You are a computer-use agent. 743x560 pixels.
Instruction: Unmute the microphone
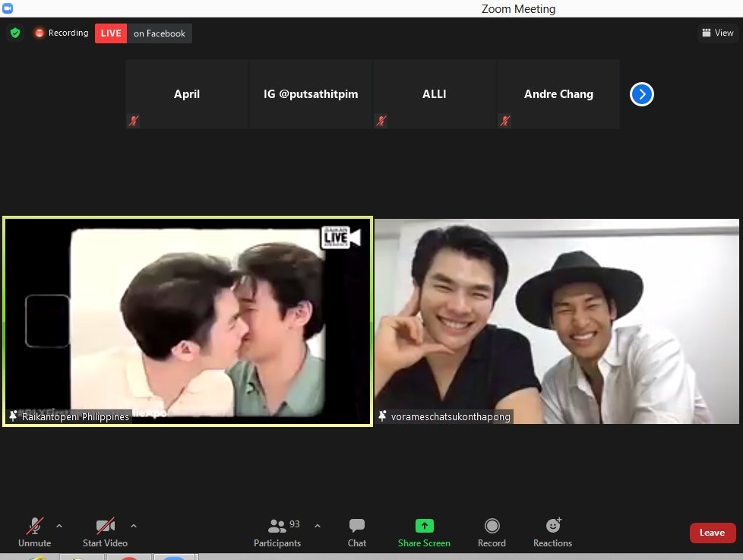(35, 533)
